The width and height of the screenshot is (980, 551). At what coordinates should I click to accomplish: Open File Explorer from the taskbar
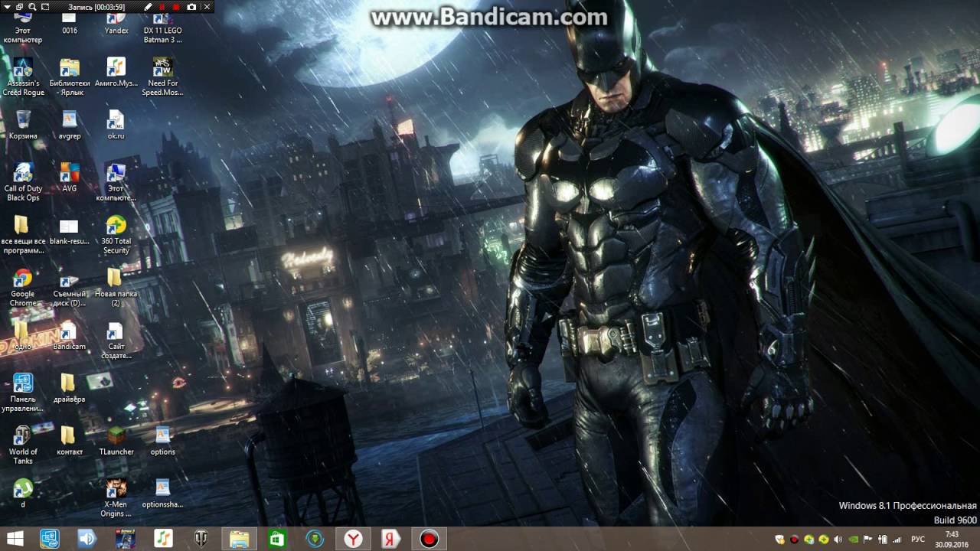239,539
